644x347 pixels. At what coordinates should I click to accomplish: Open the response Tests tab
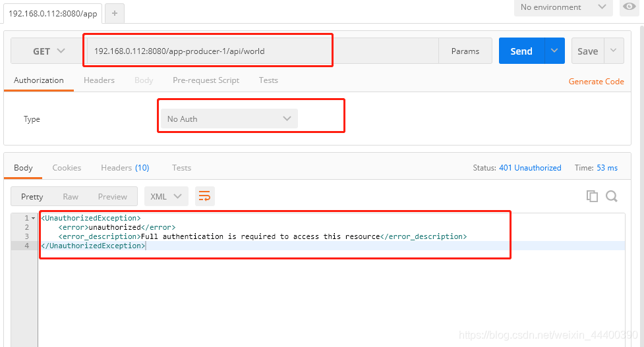[x=181, y=168]
